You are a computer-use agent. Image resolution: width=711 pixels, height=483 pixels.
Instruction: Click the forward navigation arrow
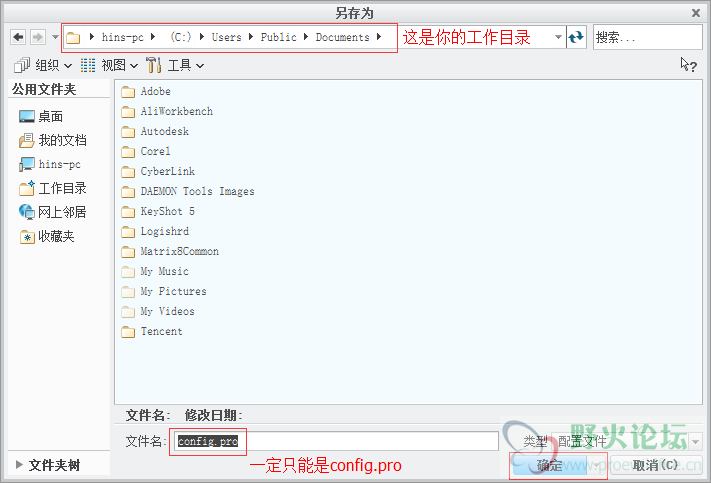point(38,37)
